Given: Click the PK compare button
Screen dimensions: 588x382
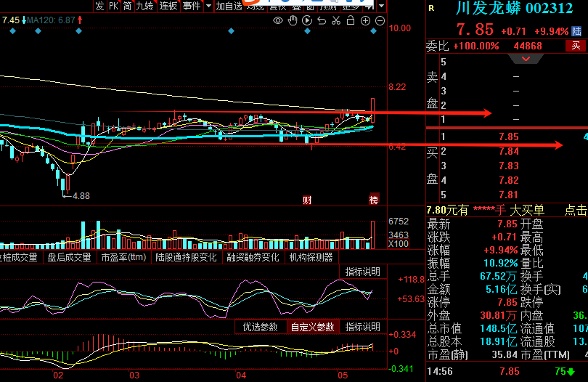Looking at the screenshot, I should click(113, 6).
